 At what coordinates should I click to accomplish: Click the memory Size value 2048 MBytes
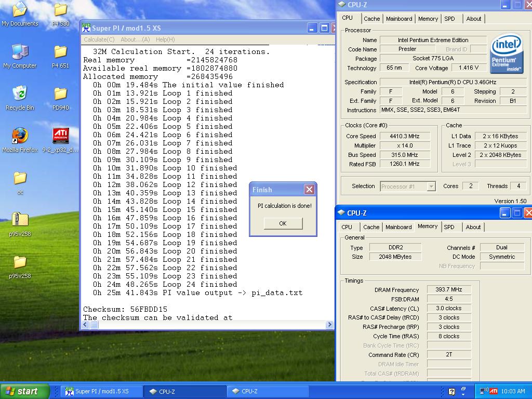click(x=395, y=257)
